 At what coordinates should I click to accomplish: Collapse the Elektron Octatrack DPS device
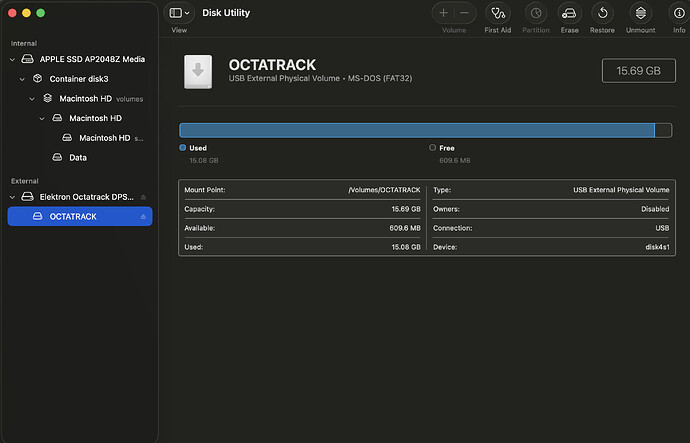[12, 197]
